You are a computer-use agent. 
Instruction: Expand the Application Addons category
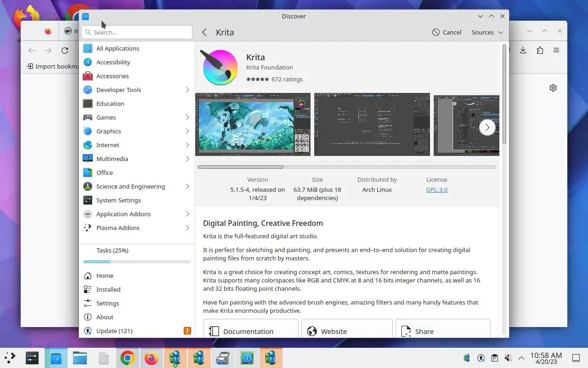(187, 214)
